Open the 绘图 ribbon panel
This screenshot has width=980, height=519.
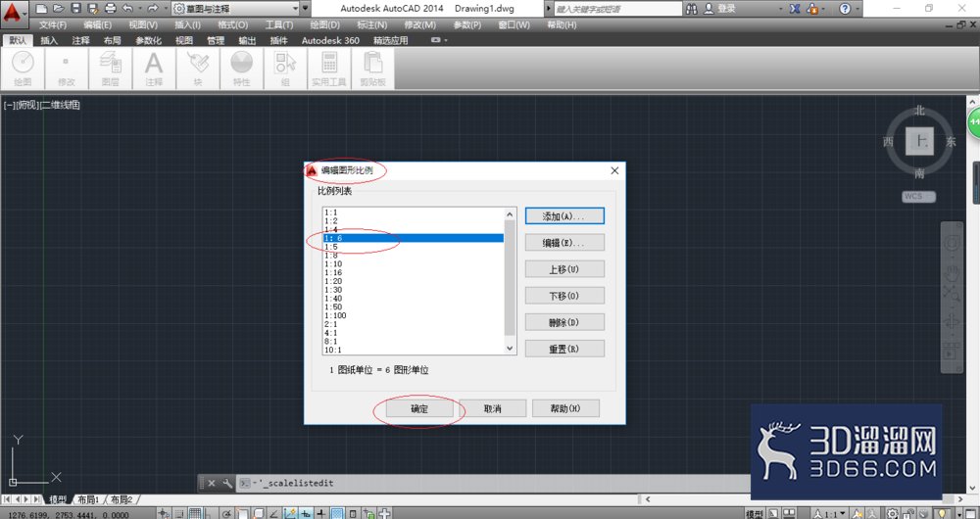pos(24,69)
